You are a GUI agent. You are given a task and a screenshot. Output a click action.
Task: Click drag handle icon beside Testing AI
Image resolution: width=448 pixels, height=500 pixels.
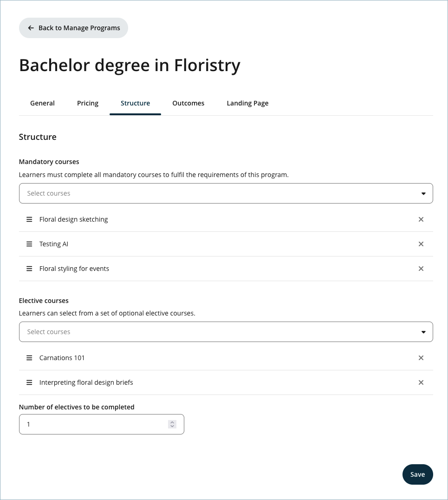pyautogui.click(x=29, y=244)
